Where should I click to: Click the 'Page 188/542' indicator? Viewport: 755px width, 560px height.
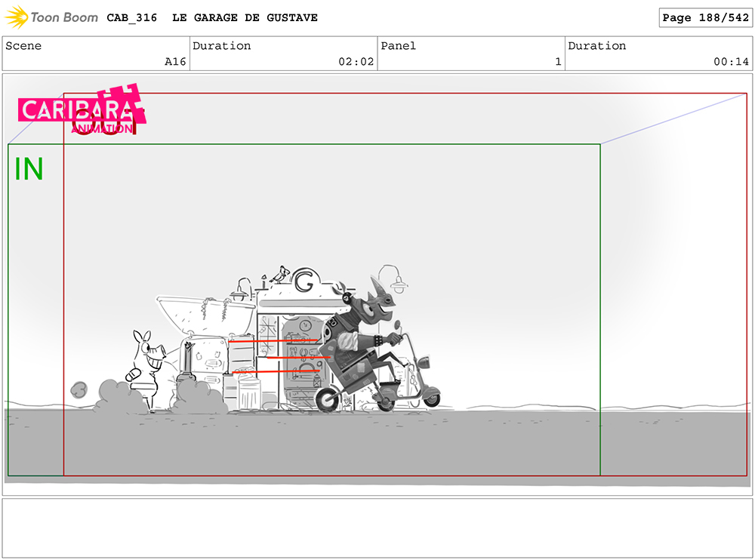point(705,18)
